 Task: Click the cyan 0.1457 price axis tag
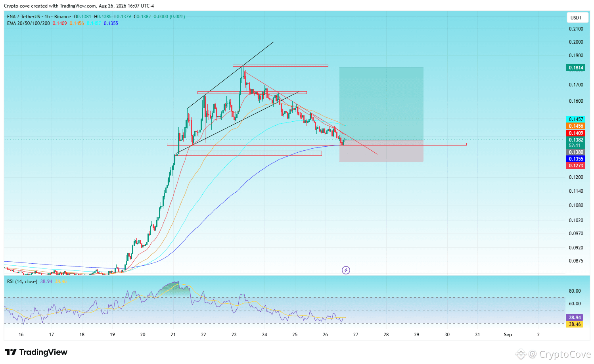[x=576, y=119]
